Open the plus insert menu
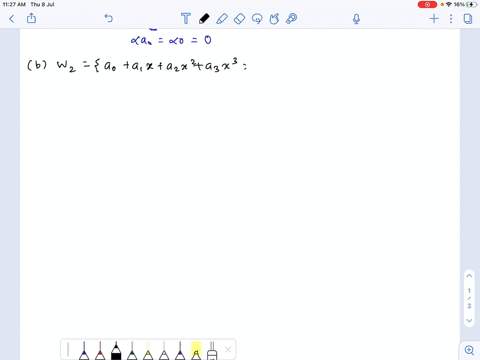Viewport: 480px width, 360px height. point(434,18)
